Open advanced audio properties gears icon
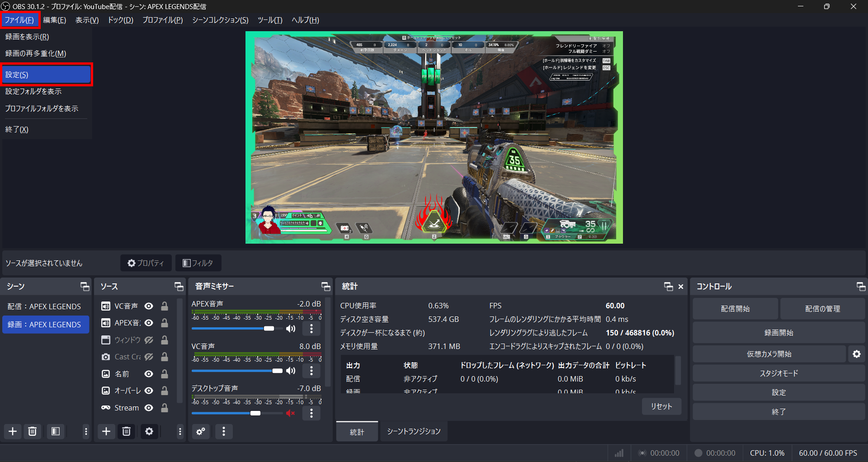868x462 pixels. tap(201, 431)
